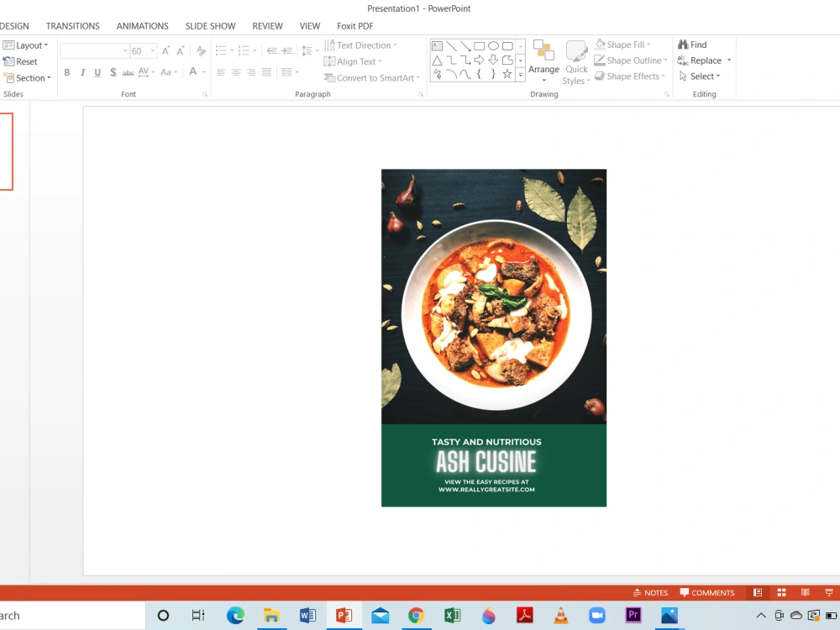The height and width of the screenshot is (630, 840).
Task: Open Reading View from status bar
Action: (806, 592)
